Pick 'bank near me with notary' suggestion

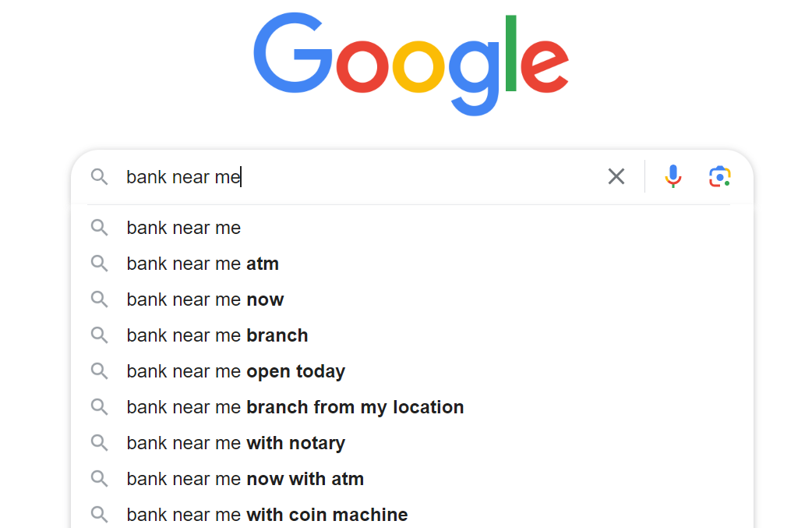click(x=236, y=443)
